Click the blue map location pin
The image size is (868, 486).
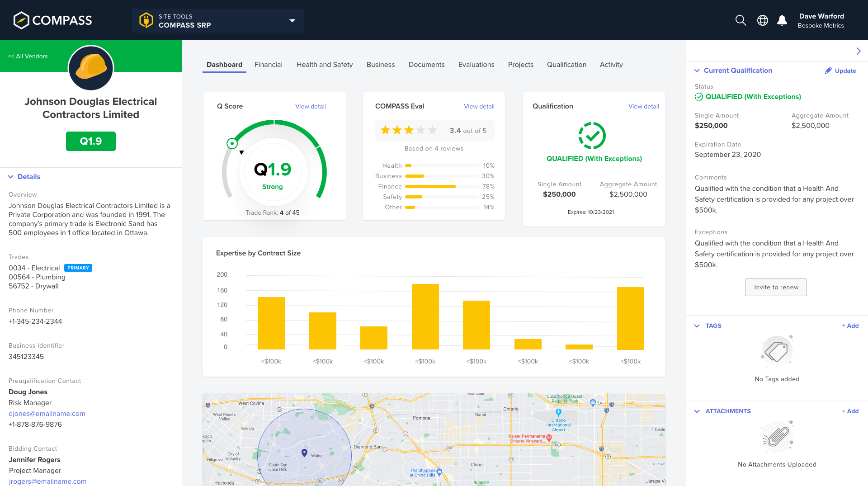(304, 453)
